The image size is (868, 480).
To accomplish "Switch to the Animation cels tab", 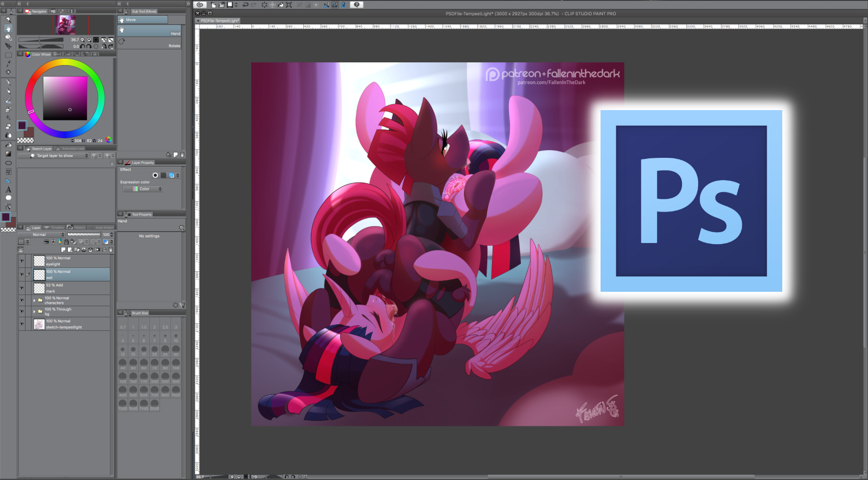I will click(71, 148).
